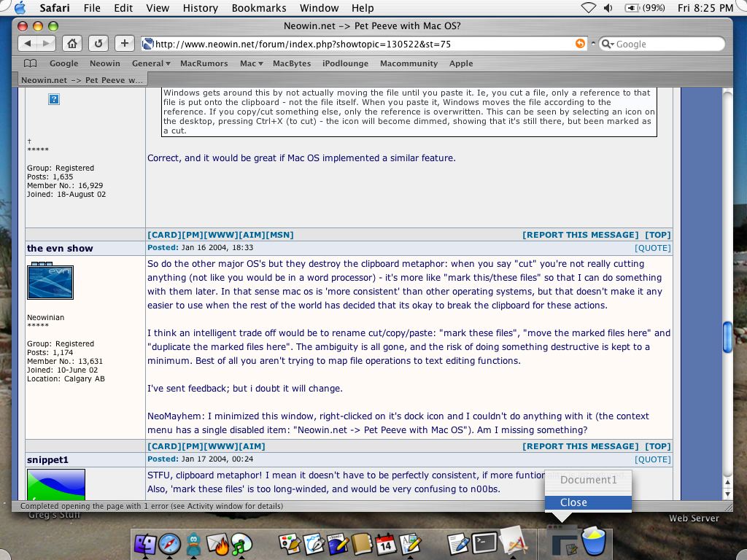The width and height of the screenshot is (747, 560).
Task: Go back with the Back arrow button
Action: 28,44
